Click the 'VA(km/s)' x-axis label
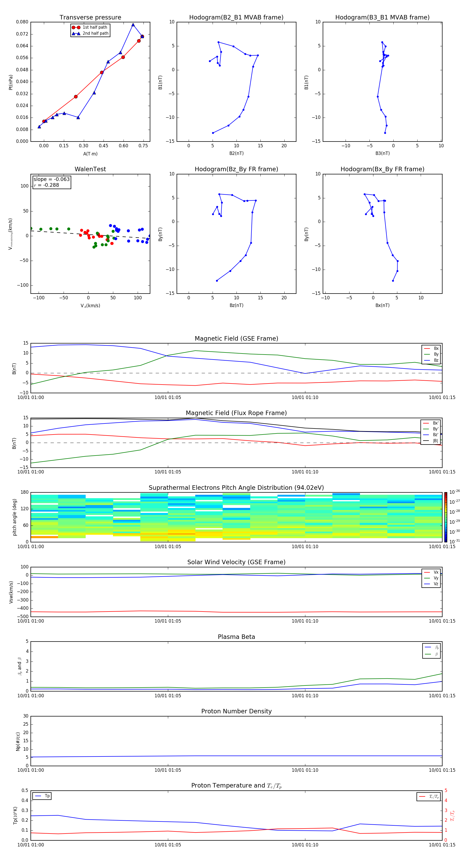This screenshot has height=868, width=473. (90, 306)
